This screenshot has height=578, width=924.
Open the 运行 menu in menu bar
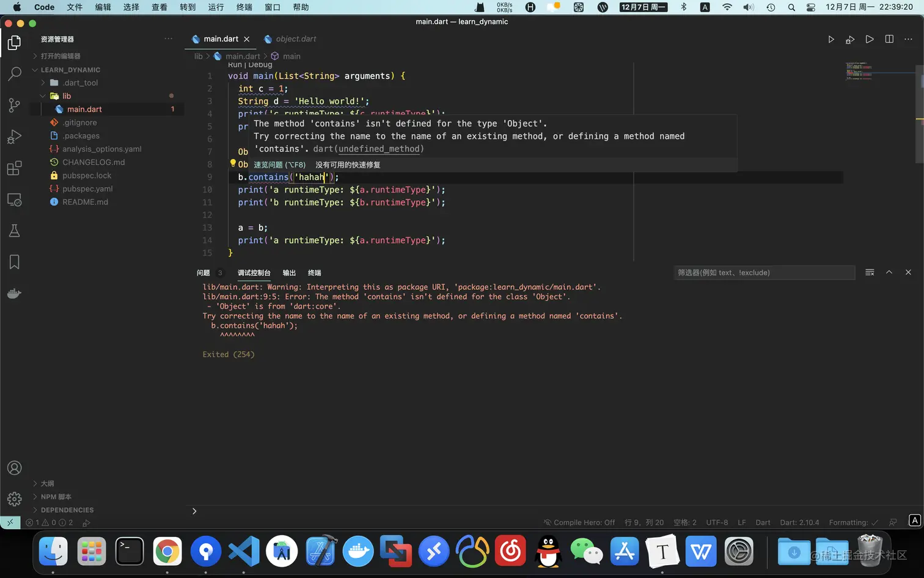point(216,7)
